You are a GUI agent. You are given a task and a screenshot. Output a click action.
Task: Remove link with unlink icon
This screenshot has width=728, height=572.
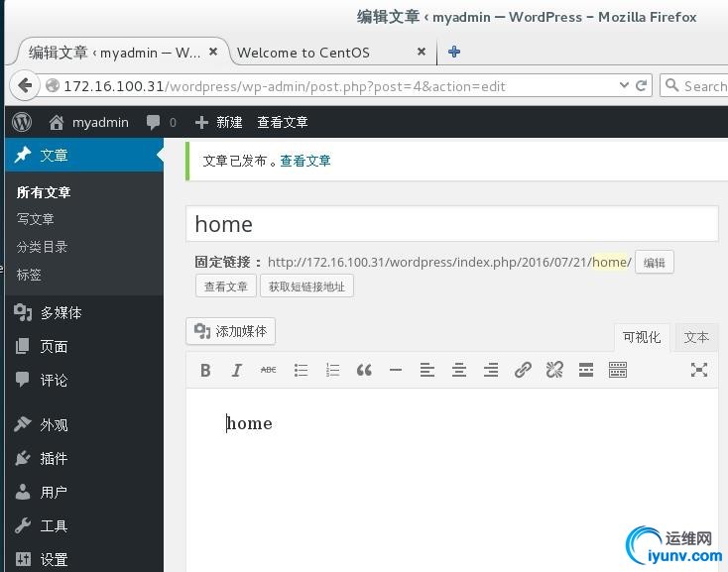coord(554,370)
